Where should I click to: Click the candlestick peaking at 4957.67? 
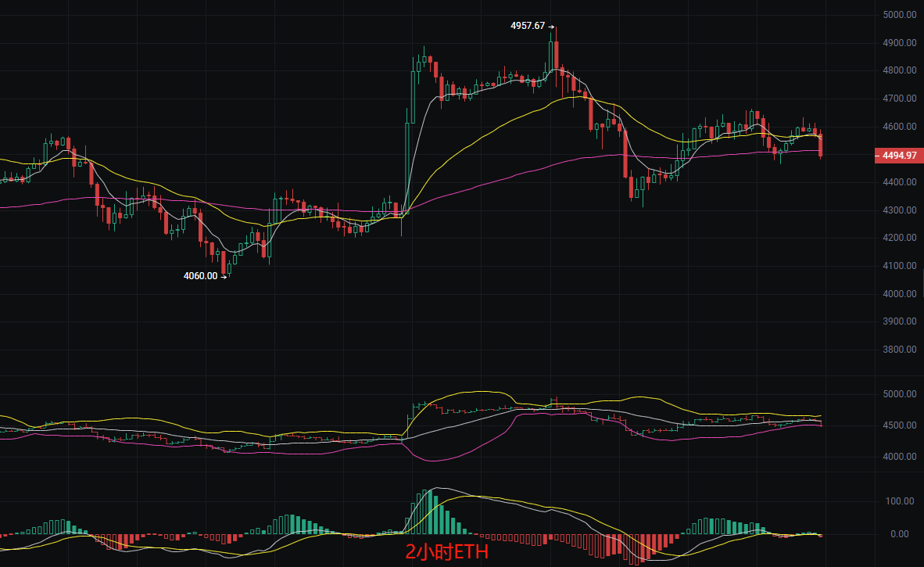[x=551, y=55]
